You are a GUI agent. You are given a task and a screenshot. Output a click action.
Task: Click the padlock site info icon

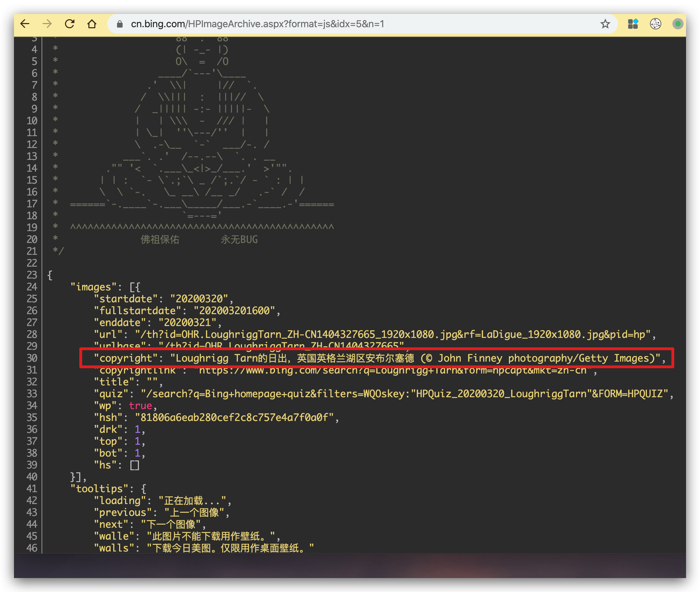click(x=120, y=24)
